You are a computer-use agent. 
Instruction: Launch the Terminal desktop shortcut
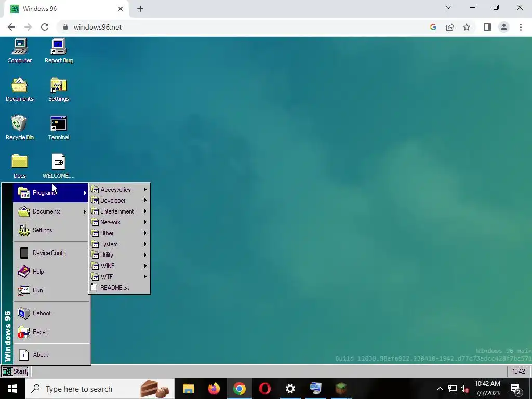(x=58, y=128)
